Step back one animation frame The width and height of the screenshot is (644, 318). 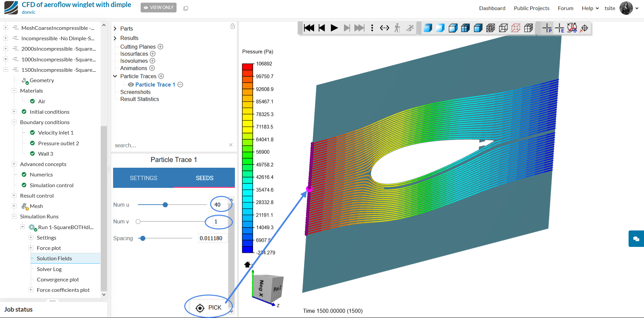point(321,28)
